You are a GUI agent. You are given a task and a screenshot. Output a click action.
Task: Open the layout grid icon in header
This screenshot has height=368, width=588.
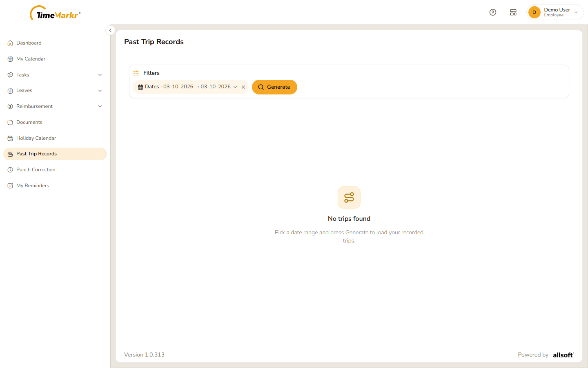point(513,12)
